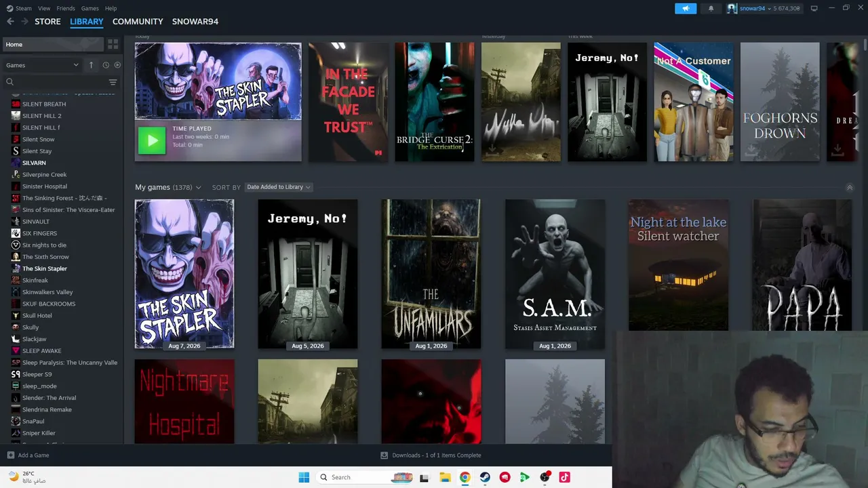Open the Date Added to Library sort dropdown
The height and width of the screenshot is (488, 868).
coord(278,187)
